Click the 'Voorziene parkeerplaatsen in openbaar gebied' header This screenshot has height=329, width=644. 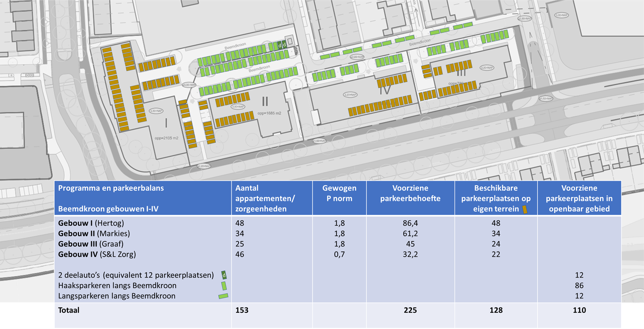pos(579,199)
